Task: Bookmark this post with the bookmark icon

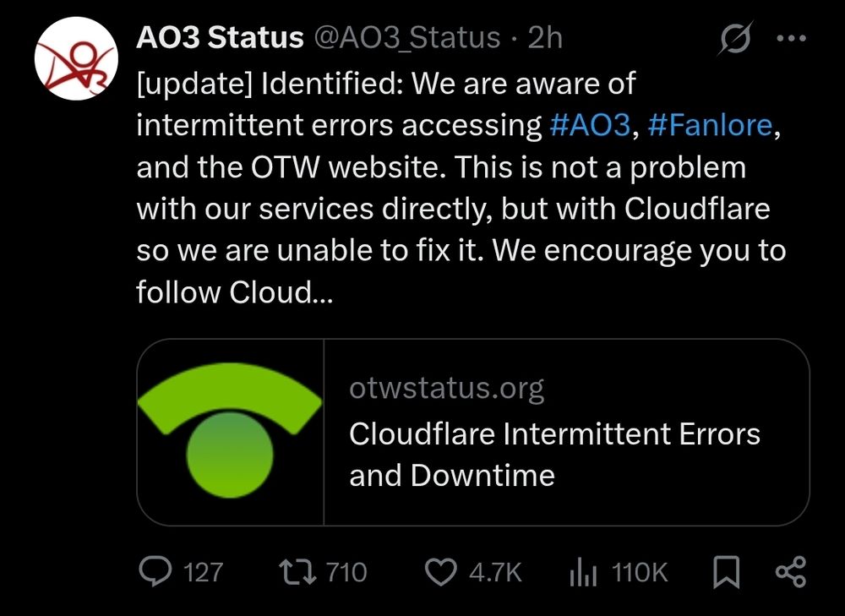Action: pos(725,572)
